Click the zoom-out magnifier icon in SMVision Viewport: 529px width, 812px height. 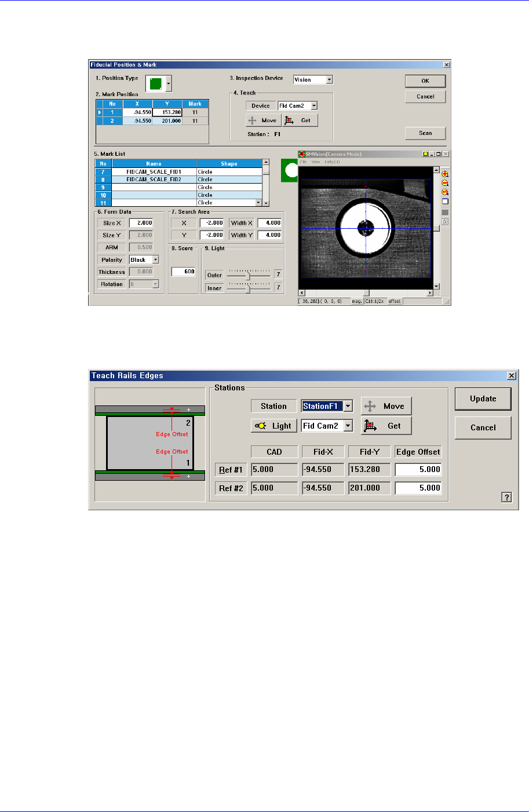click(x=445, y=183)
